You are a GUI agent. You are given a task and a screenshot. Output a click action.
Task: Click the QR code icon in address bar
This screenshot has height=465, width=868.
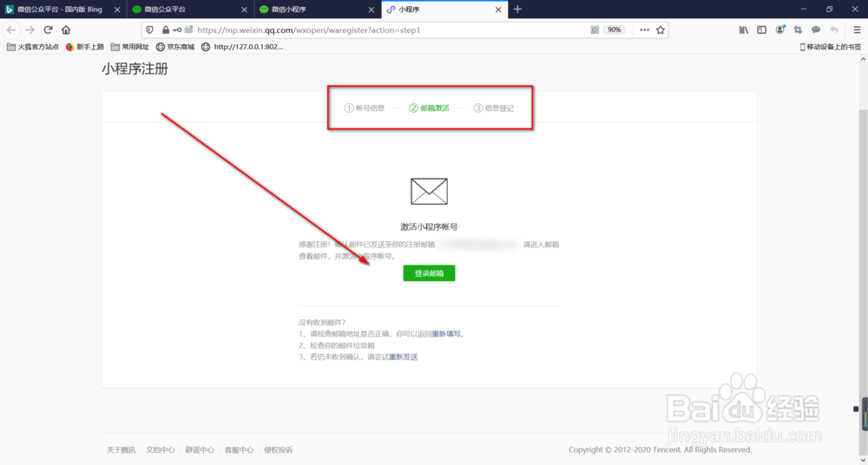[595, 29]
